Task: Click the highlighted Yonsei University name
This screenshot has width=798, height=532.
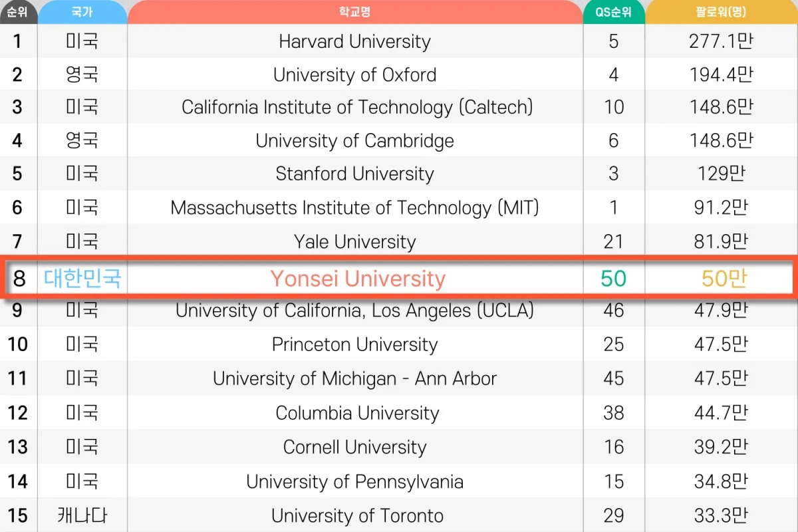Action: (x=358, y=279)
